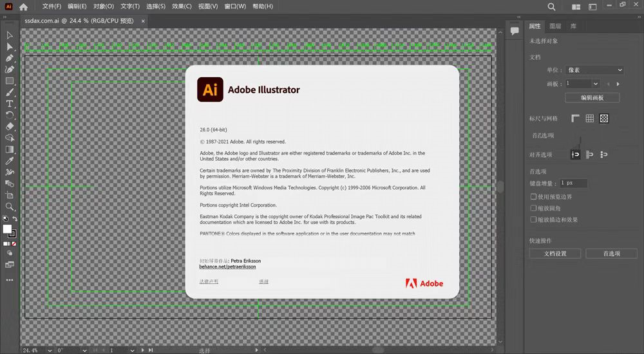The width and height of the screenshot is (644, 354).
Task: Go to next artboard in properties panel
Action: coord(618,84)
